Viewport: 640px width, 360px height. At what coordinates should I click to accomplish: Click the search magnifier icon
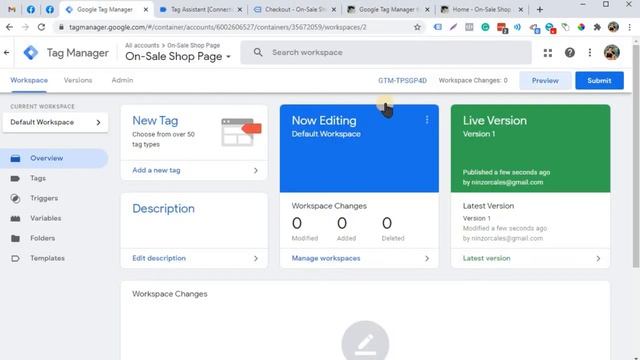pyautogui.click(x=258, y=52)
